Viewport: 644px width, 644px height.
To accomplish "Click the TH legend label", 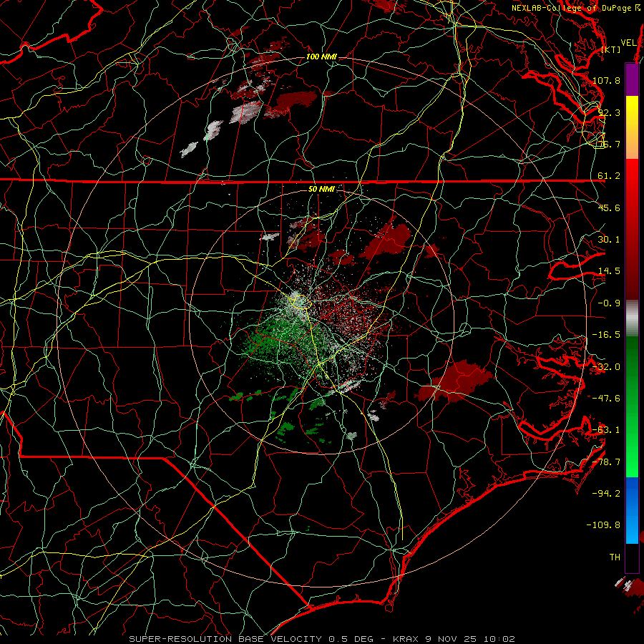I will [615, 557].
